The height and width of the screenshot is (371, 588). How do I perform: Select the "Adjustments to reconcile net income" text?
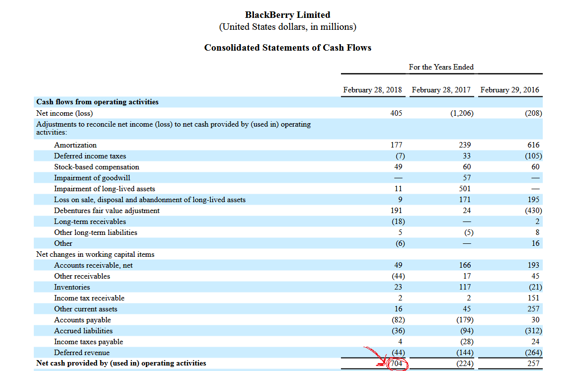[173, 128]
